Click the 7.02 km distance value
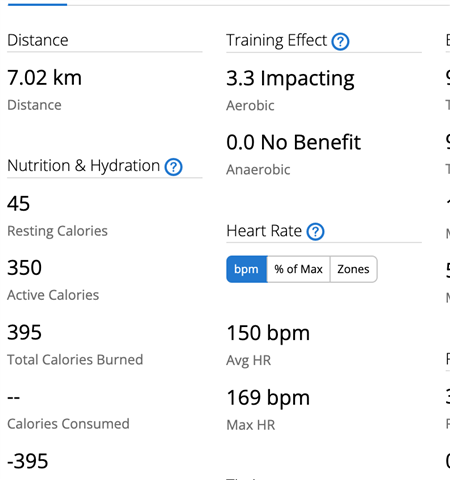The width and height of the screenshot is (450, 480). click(x=44, y=78)
